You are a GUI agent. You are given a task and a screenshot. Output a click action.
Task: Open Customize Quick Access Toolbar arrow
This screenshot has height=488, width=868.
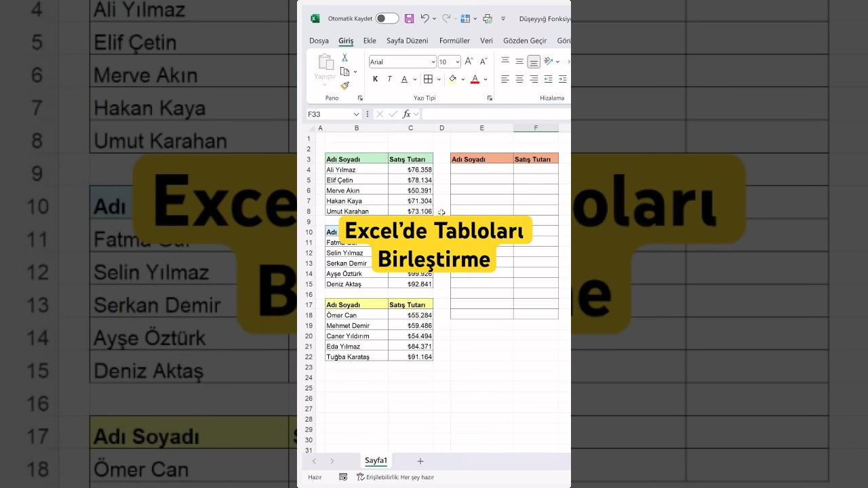tap(503, 19)
